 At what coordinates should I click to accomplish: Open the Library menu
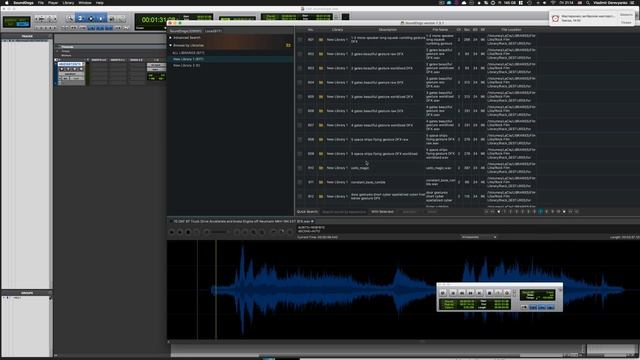68,2
